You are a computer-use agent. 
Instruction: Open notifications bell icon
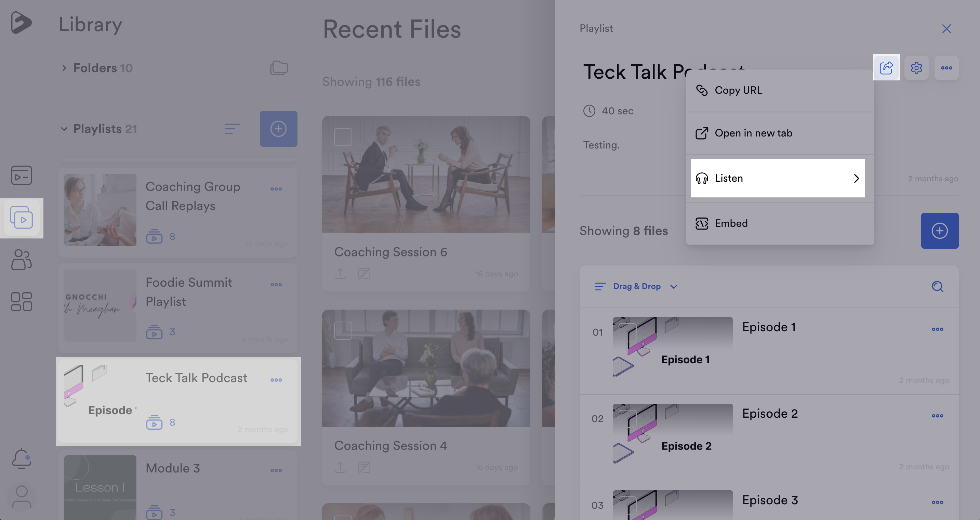click(x=21, y=458)
